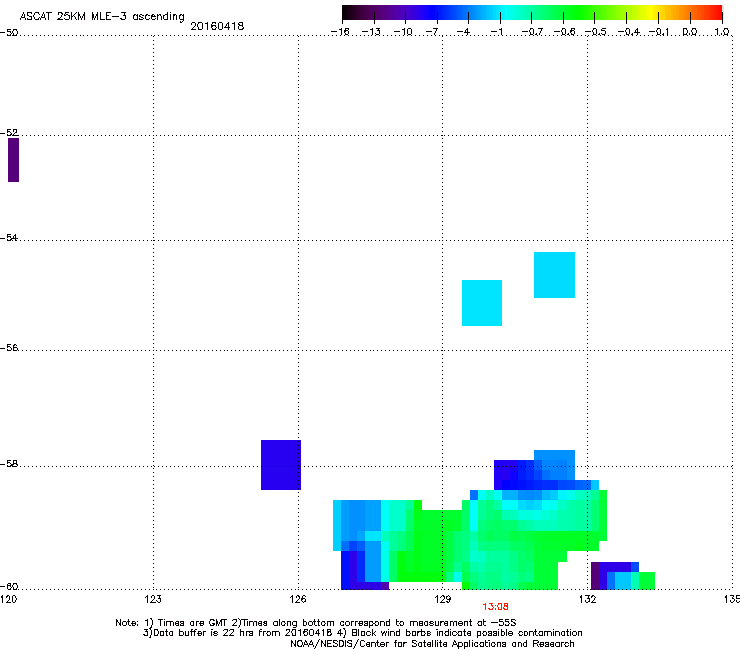Click the note line starting 'Note: 1) Times are GMT'
This screenshot has width=740, height=650.
[316, 623]
